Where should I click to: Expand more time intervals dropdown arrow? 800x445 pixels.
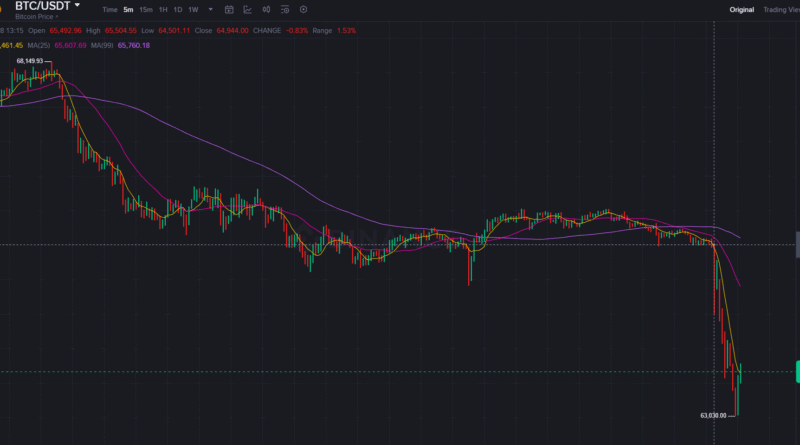(x=210, y=10)
